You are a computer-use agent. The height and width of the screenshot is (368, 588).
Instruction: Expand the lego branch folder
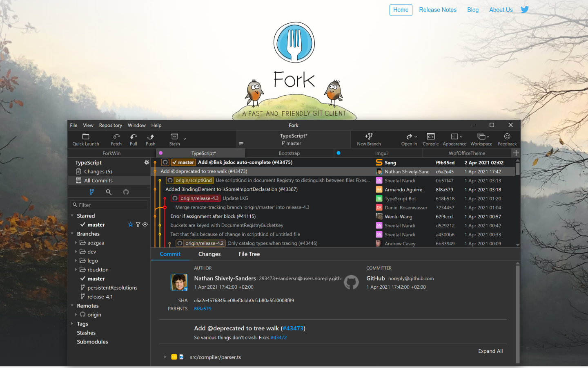[x=76, y=260]
